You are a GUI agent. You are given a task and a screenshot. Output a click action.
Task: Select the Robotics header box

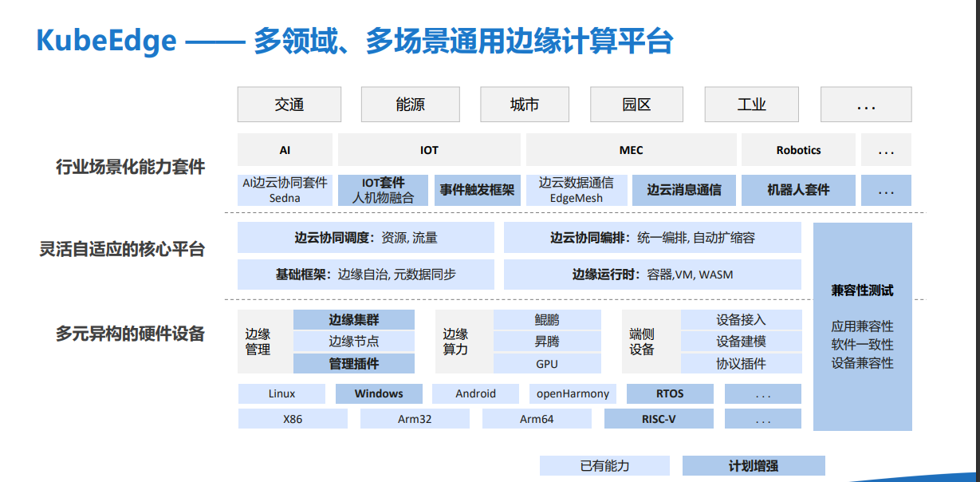coord(798,150)
